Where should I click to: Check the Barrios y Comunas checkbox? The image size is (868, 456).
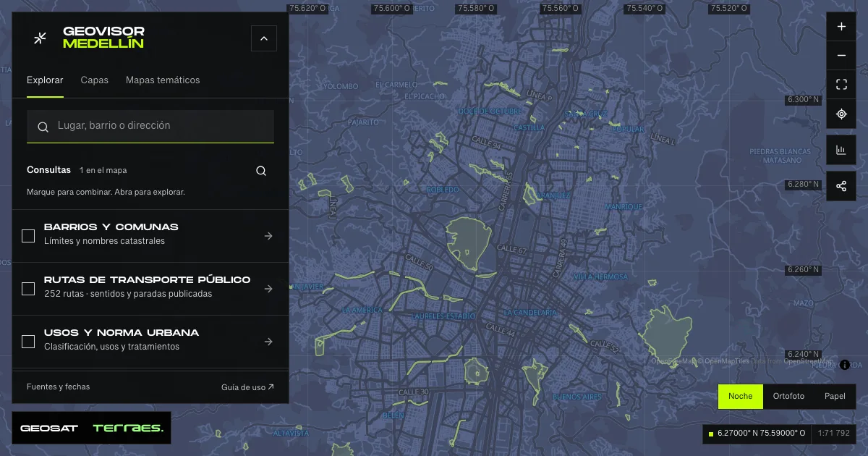tap(28, 236)
